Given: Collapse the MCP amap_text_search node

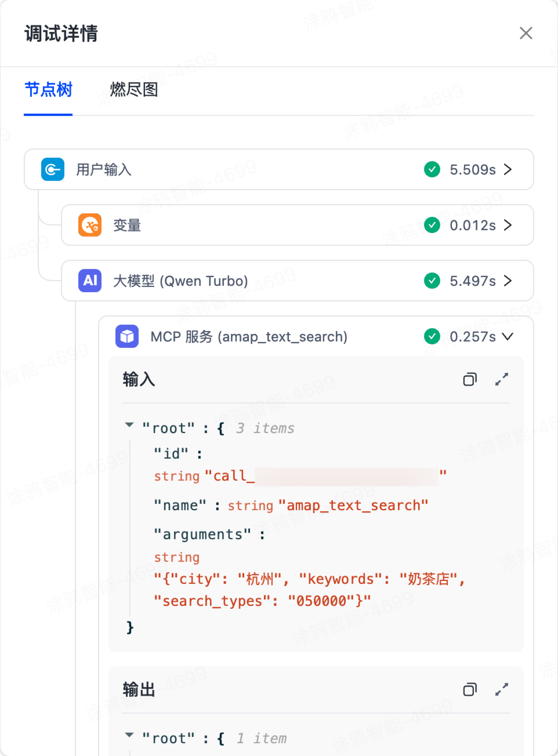Looking at the screenshot, I should pos(508,336).
